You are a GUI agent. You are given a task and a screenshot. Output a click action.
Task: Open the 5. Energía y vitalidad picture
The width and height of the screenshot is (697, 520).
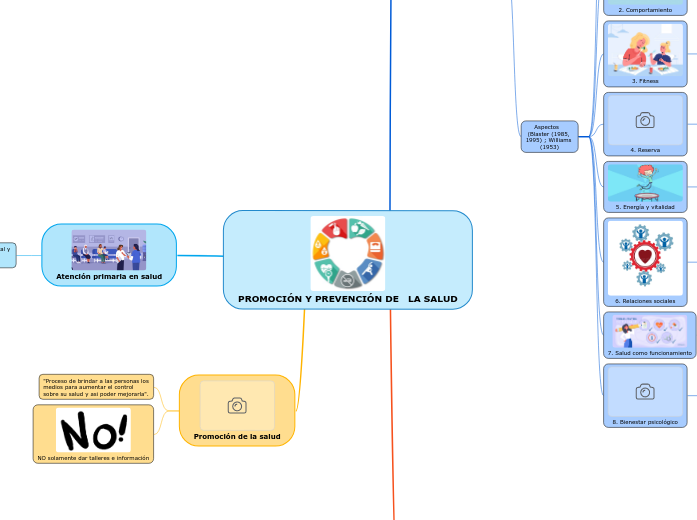645,182
